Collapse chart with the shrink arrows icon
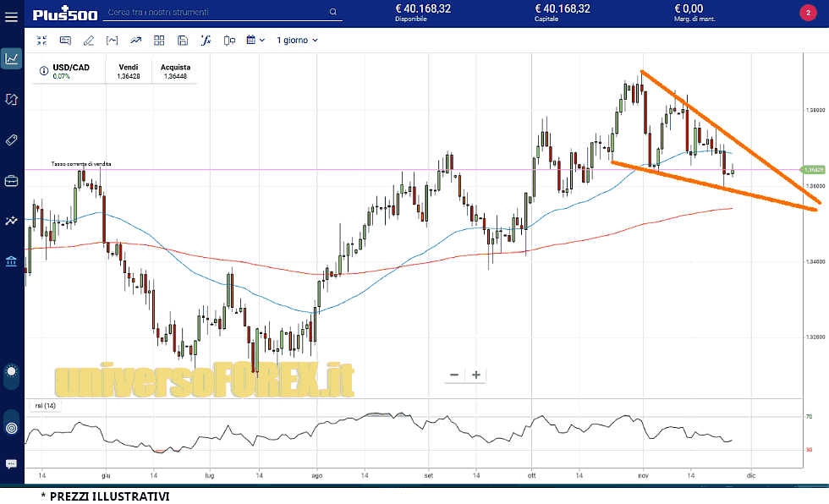 [x=41, y=40]
